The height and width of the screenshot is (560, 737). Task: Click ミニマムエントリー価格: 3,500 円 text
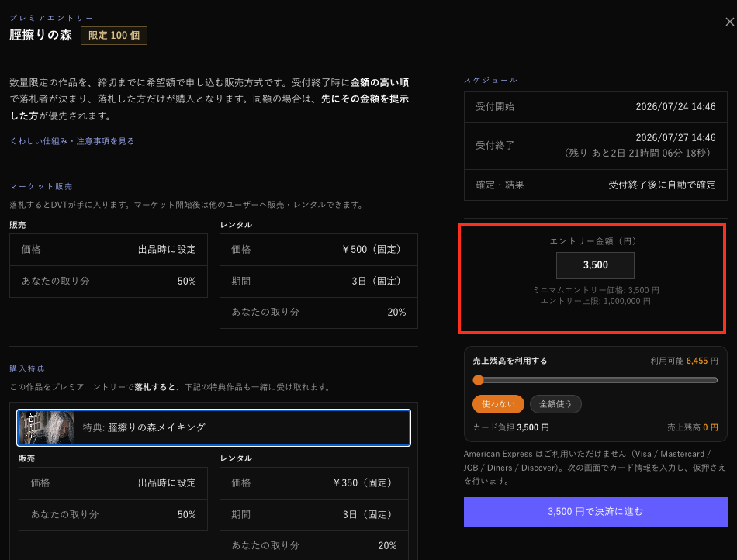coord(595,290)
